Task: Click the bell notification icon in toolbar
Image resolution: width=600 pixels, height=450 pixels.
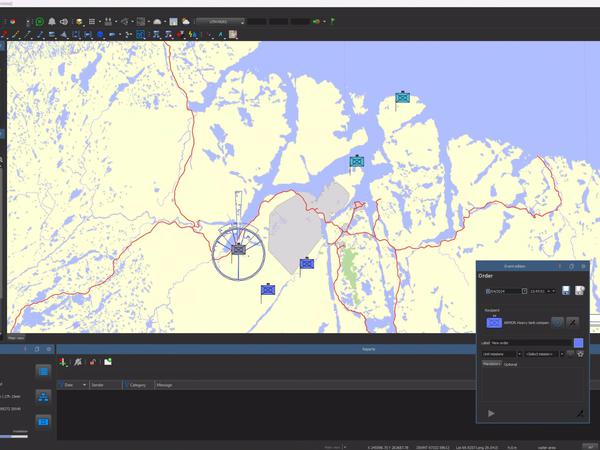Action: coord(53,21)
